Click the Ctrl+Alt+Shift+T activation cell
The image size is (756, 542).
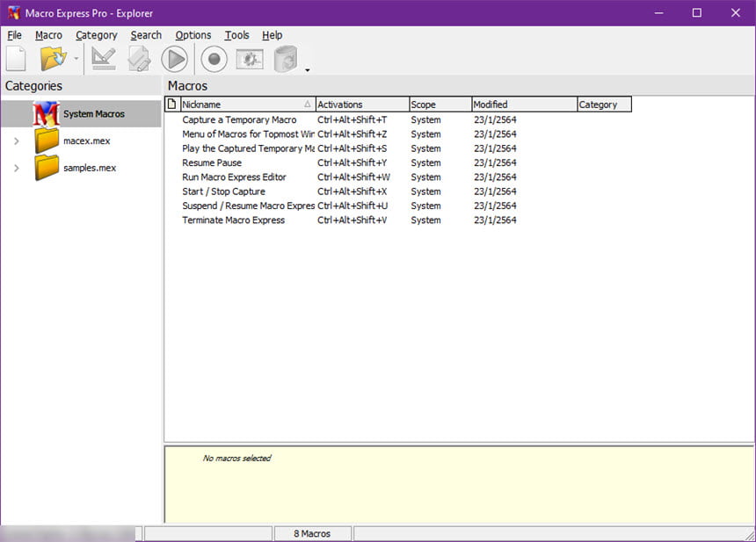[x=352, y=120]
